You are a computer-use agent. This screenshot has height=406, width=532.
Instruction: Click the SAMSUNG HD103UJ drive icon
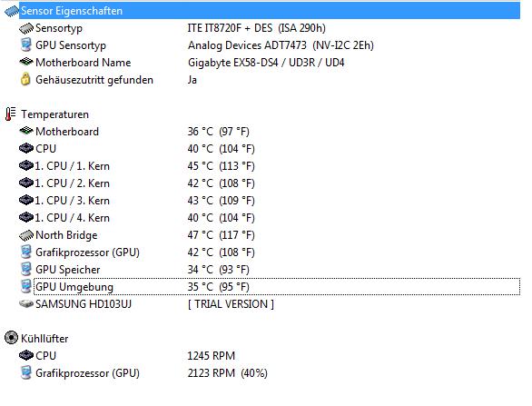(26, 304)
